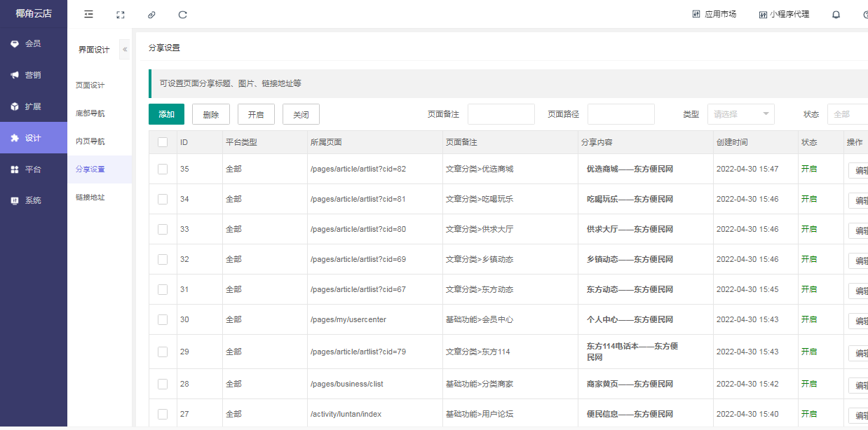
Task: Open 应用市场 app market
Action: pyautogui.click(x=714, y=14)
